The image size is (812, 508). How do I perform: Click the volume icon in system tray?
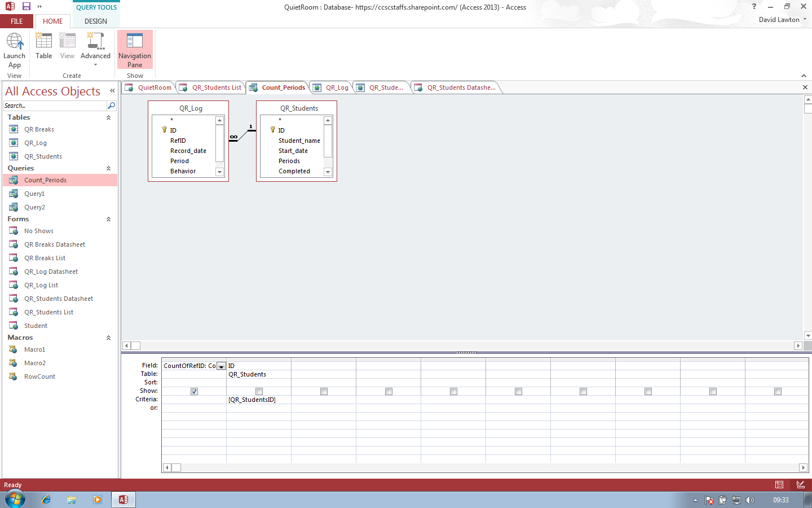click(749, 500)
